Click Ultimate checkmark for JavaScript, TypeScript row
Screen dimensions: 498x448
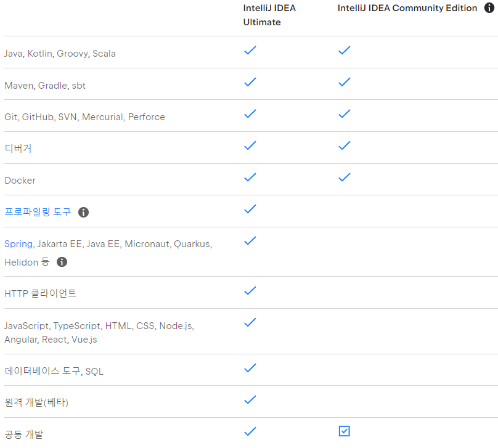[x=250, y=322]
